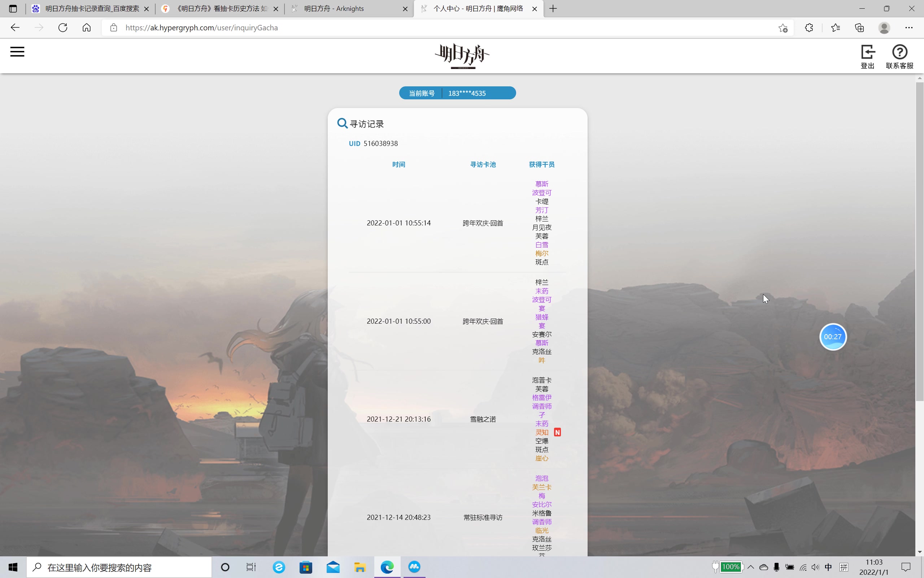
Task: Click operator name 芙兰卡
Action: [x=541, y=487]
